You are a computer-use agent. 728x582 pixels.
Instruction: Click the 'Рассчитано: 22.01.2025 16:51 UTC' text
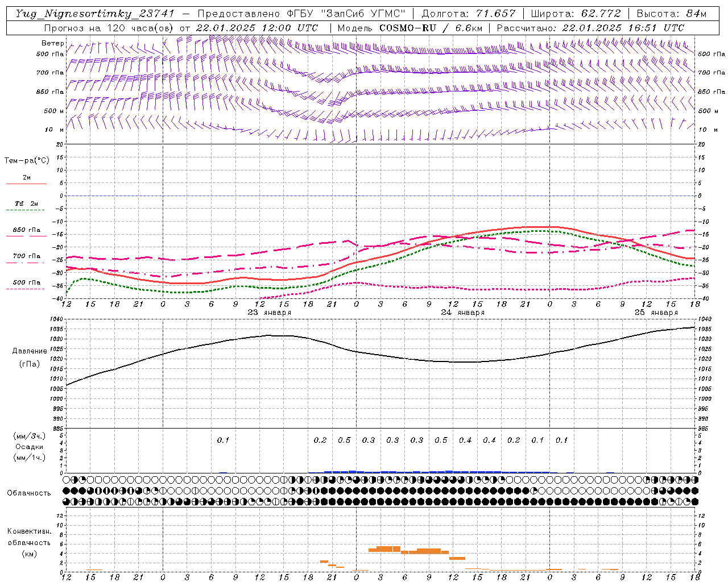coord(590,28)
